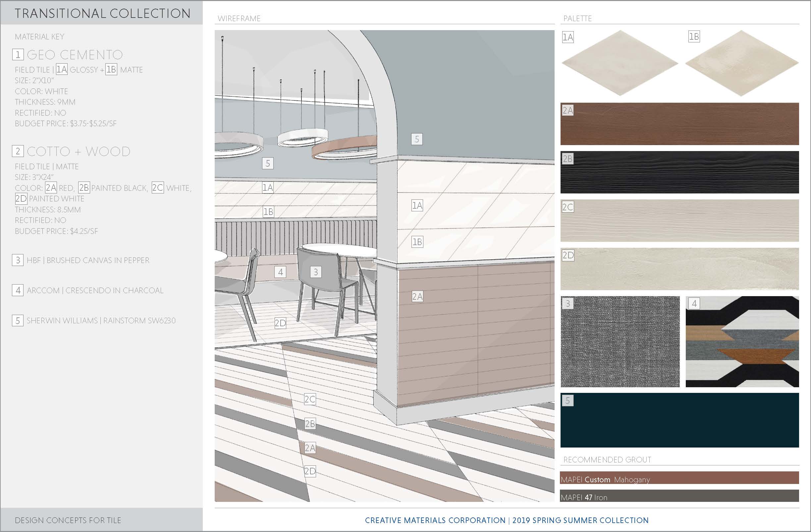Select the 2A red wood plank swatch
811x532 pixels.
[x=679, y=124]
